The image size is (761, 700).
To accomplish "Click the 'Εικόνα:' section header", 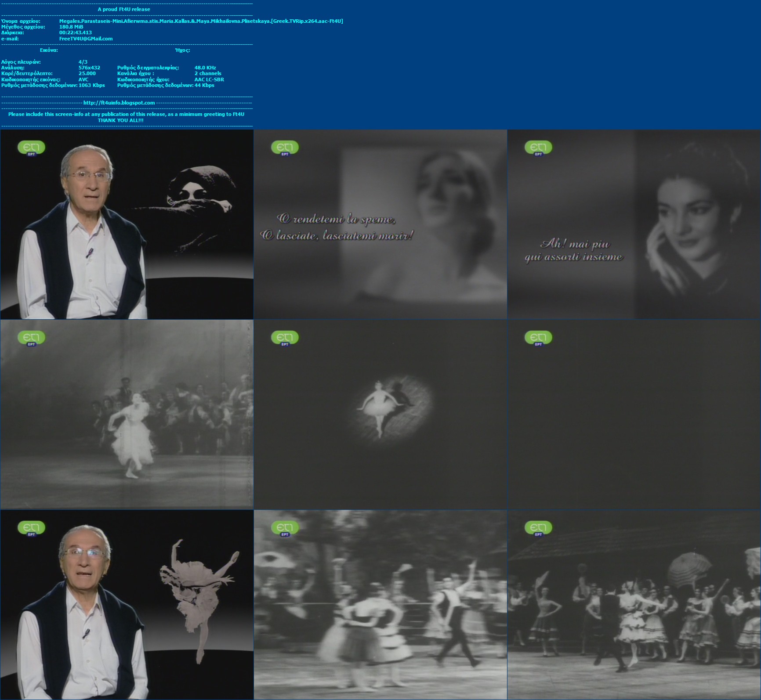I will [49, 50].
